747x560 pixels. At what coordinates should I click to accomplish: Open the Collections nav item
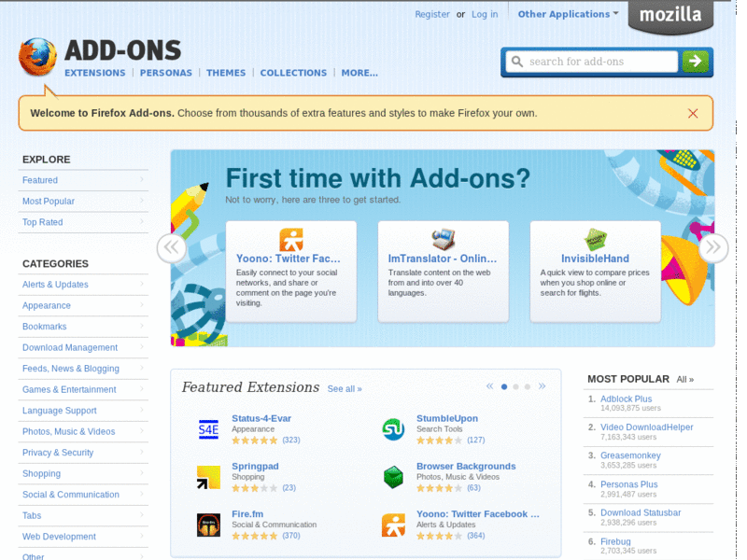293,73
